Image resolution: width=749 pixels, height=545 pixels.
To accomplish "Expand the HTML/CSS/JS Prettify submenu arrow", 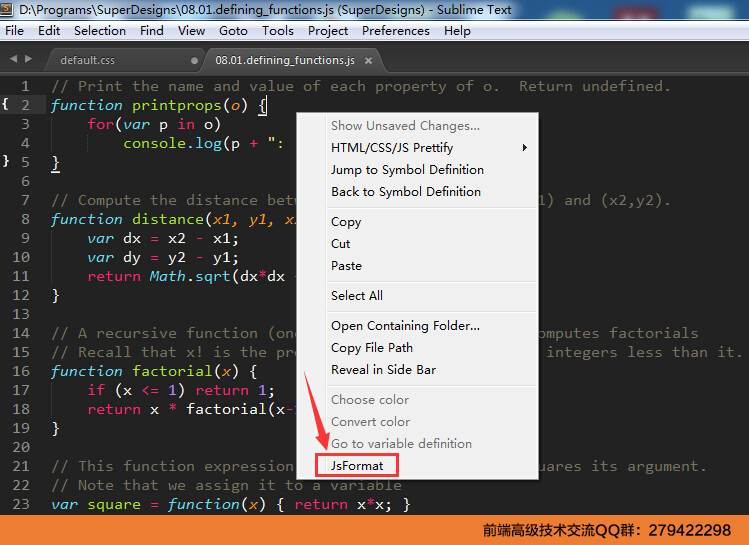I will coord(524,148).
